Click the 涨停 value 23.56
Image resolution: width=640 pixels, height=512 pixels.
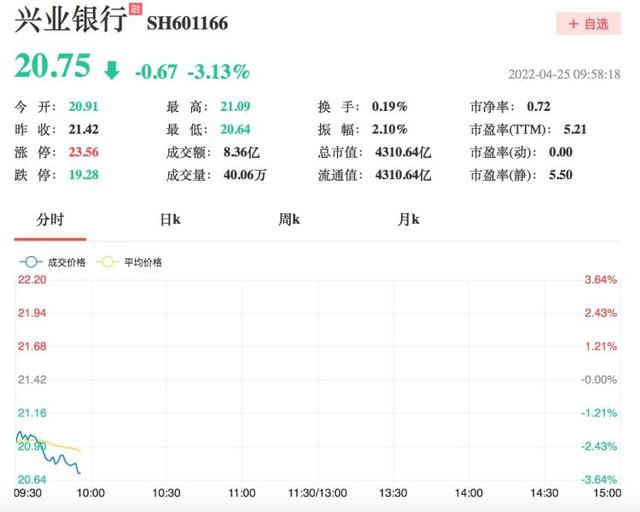(84, 152)
